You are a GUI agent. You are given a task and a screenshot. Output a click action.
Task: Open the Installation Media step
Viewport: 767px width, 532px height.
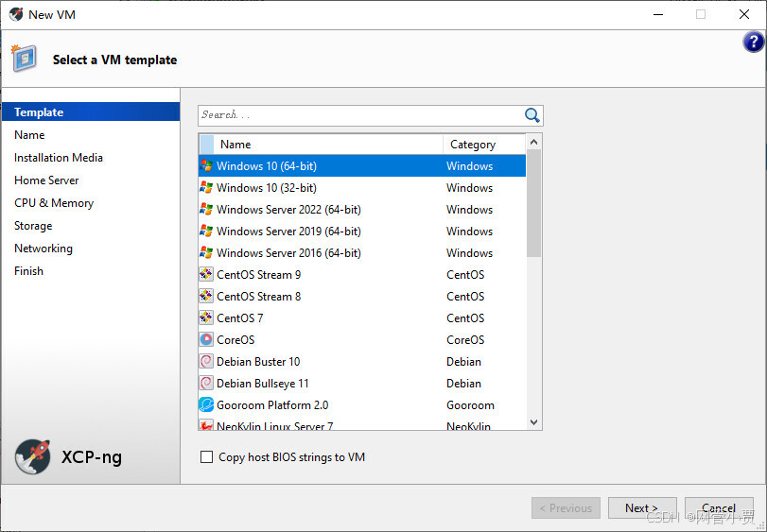(x=59, y=157)
